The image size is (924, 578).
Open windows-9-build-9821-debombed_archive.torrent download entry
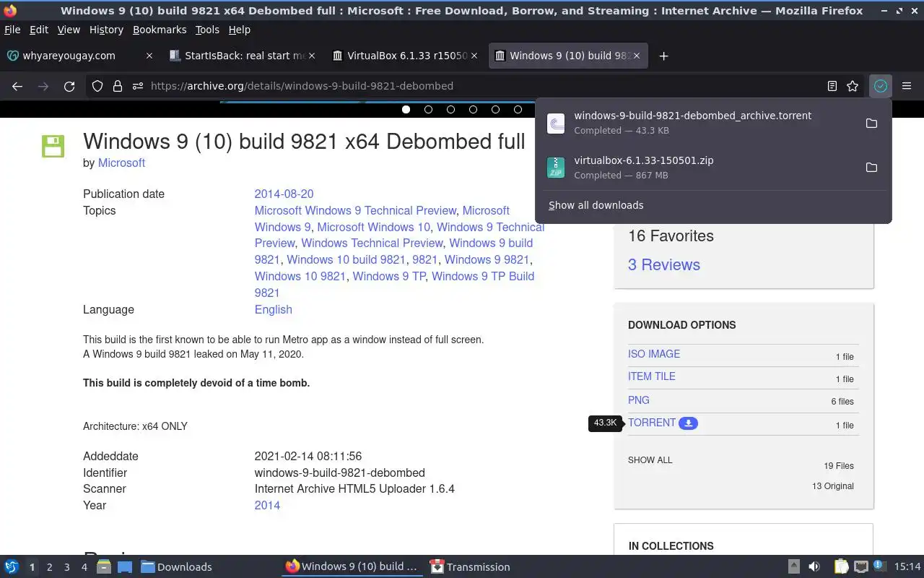[x=699, y=124]
